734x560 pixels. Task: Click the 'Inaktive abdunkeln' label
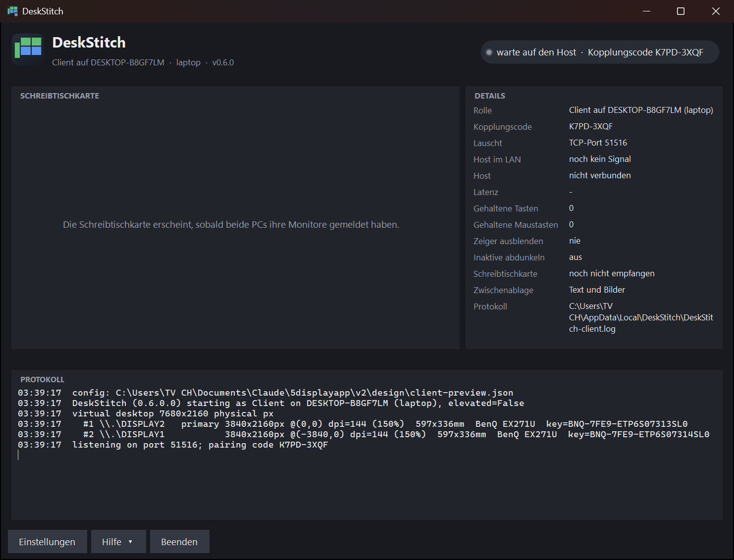click(x=509, y=257)
